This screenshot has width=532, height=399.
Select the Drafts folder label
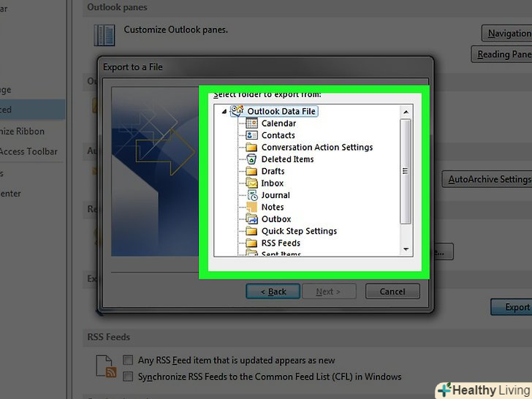(273, 171)
